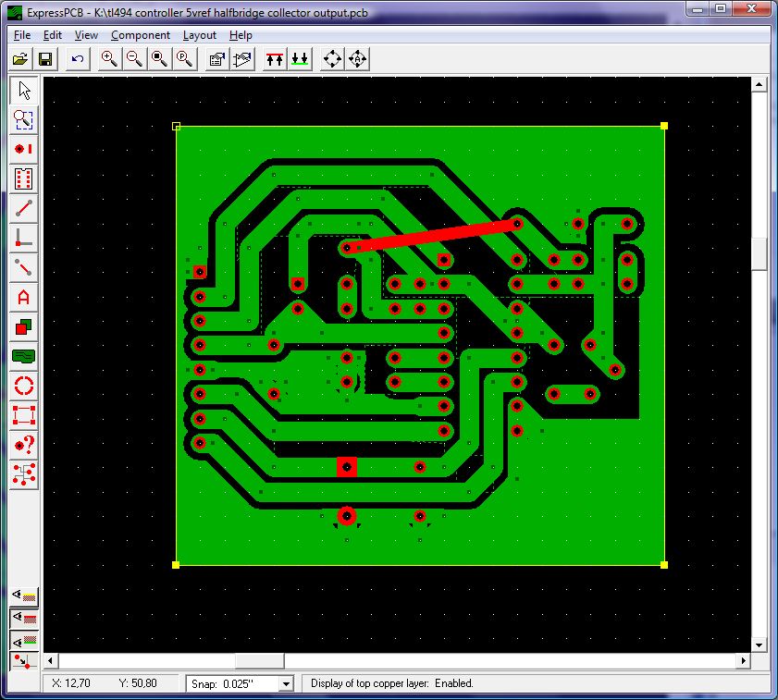Select the pad information query tool
Viewport: 778px width, 700px height.
[24, 445]
